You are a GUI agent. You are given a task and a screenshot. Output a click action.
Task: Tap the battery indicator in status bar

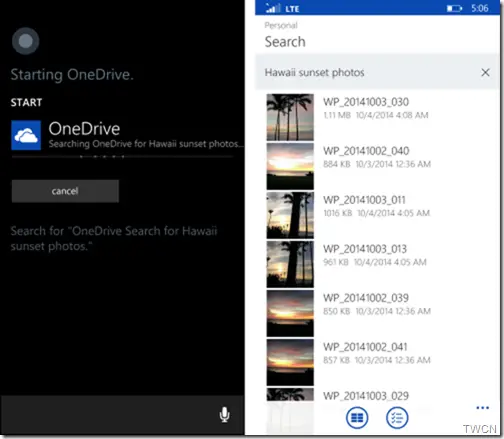click(454, 8)
